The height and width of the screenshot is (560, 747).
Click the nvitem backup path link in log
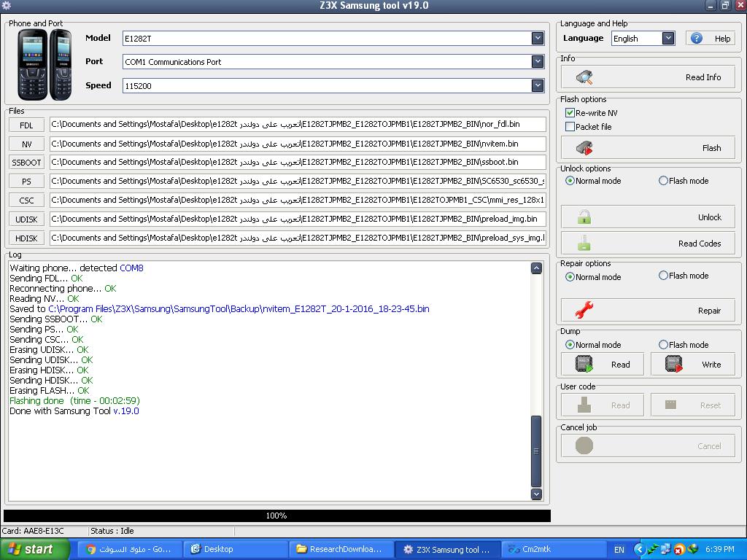pyautogui.click(x=239, y=309)
